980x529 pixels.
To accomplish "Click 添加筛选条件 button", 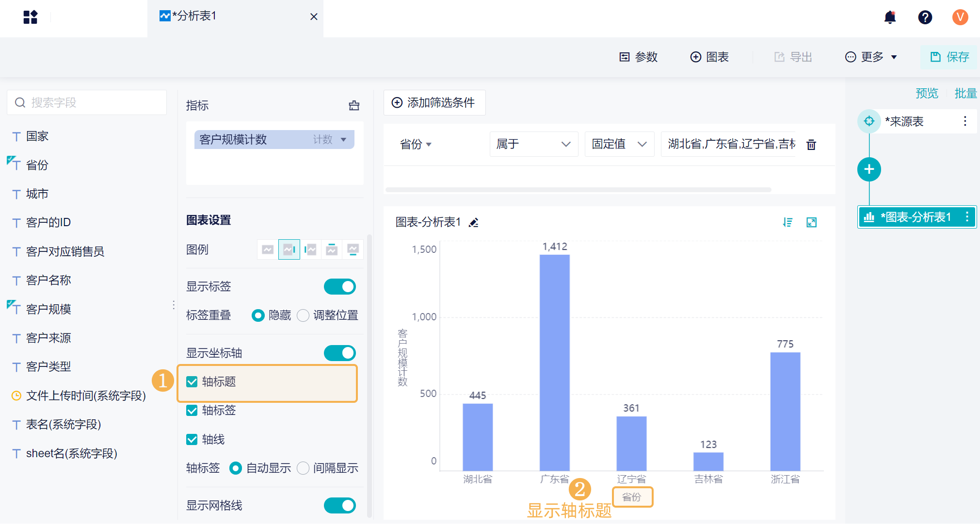I will click(434, 103).
